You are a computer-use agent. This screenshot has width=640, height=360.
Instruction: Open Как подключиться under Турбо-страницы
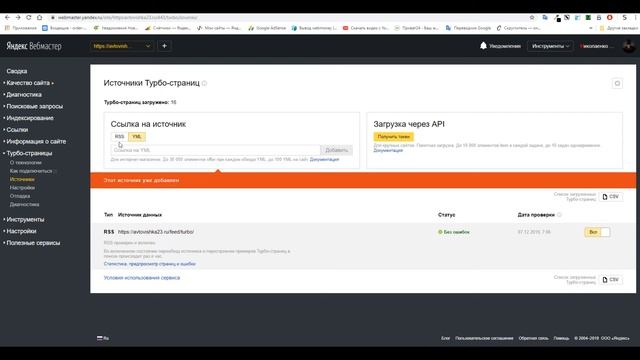(x=31, y=171)
